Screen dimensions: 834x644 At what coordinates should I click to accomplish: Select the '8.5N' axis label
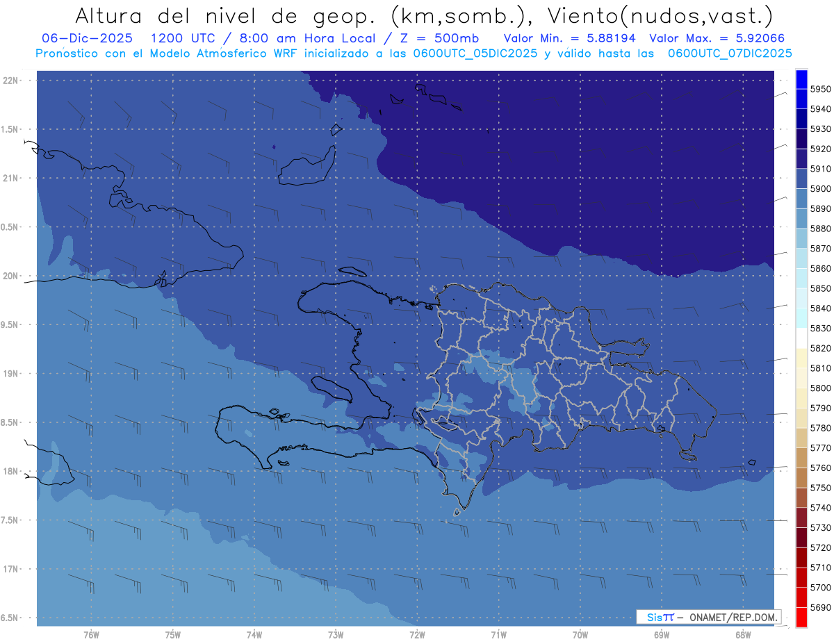click(10, 422)
